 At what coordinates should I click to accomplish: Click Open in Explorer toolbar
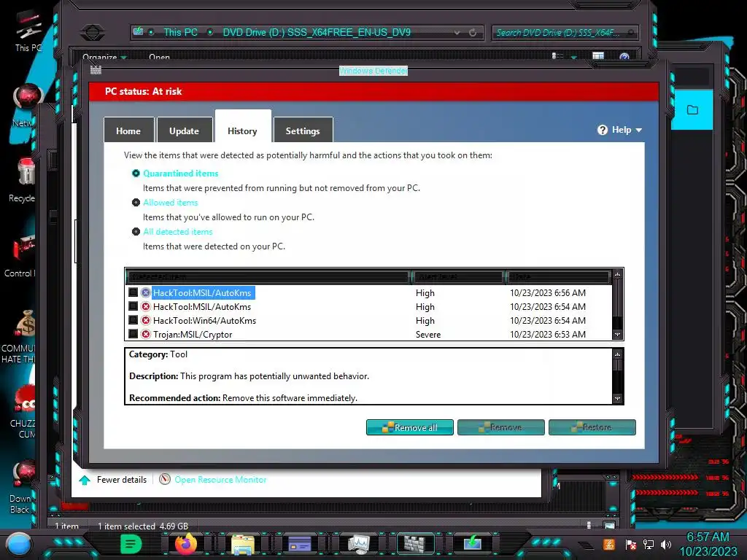pyautogui.click(x=159, y=57)
